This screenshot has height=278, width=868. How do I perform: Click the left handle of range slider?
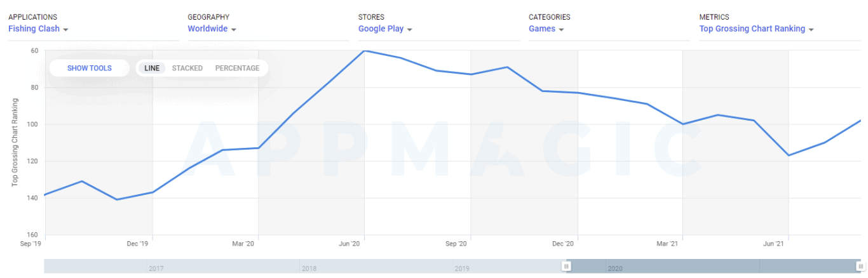(566, 267)
